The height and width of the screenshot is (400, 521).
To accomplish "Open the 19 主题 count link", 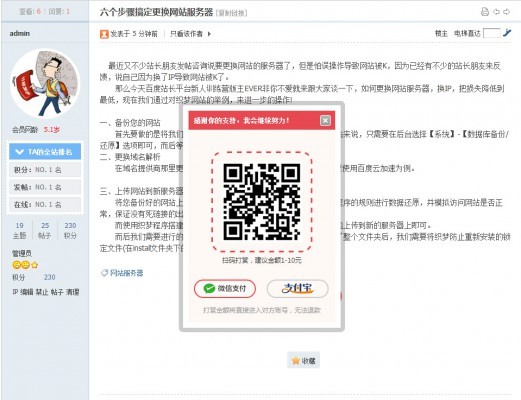I will (20, 230).
